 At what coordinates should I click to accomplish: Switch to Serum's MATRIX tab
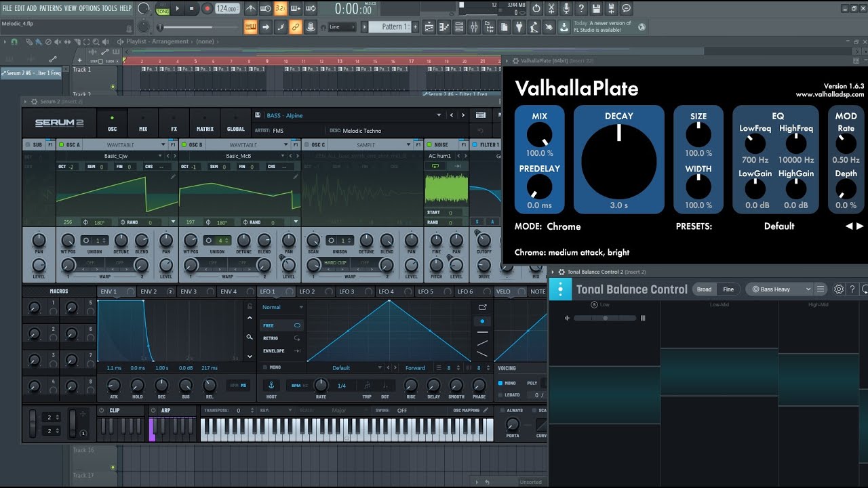pyautogui.click(x=204, y=129)
